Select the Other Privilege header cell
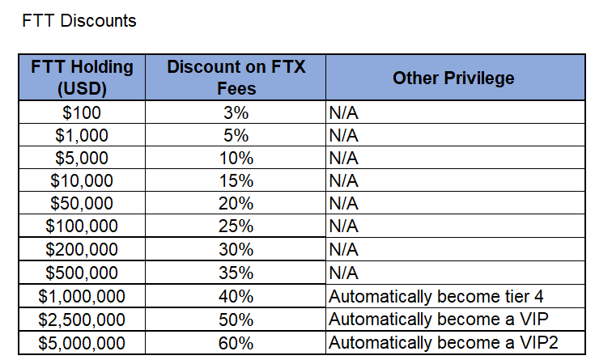The width and height of the screenshot is (595, 364). [x=455, y=78]
